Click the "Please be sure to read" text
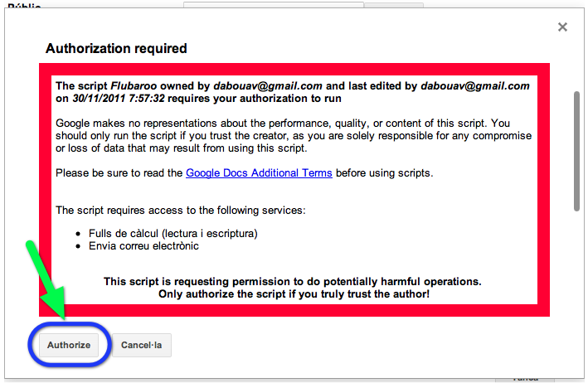 tap(119, 173)
